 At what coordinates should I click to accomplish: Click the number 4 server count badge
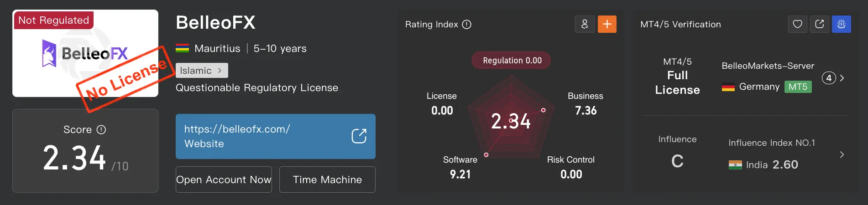click(829, 78)
